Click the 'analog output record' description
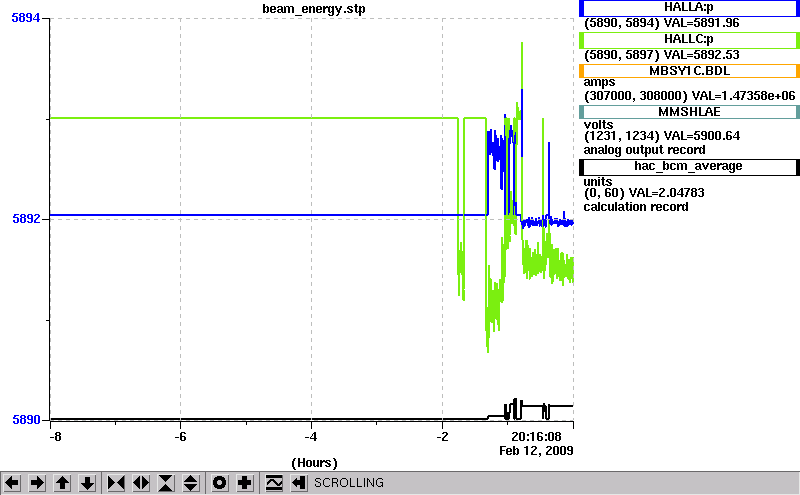The height and width of the screenshot is (495, 800). click(x=644, y=150)
